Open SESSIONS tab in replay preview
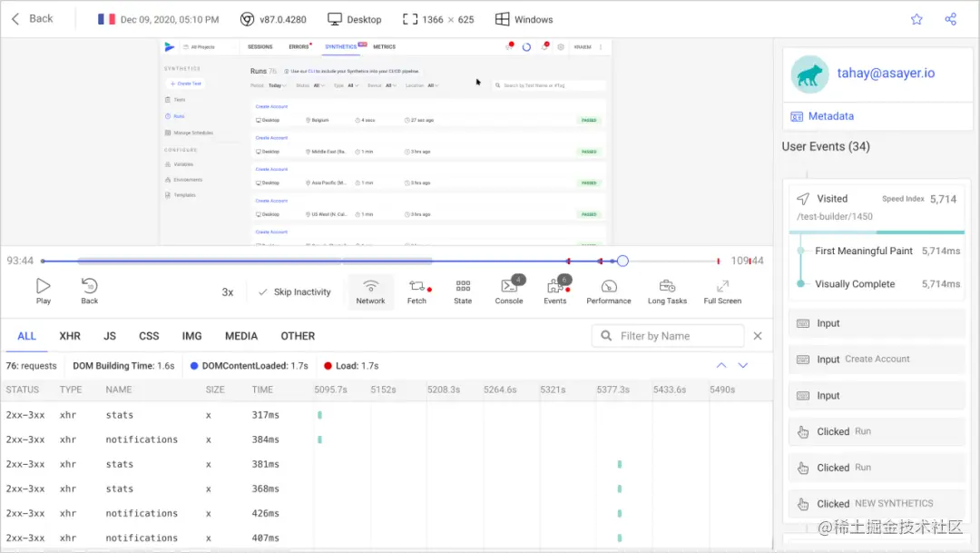The image size is (980, 553). coord(260,47)
